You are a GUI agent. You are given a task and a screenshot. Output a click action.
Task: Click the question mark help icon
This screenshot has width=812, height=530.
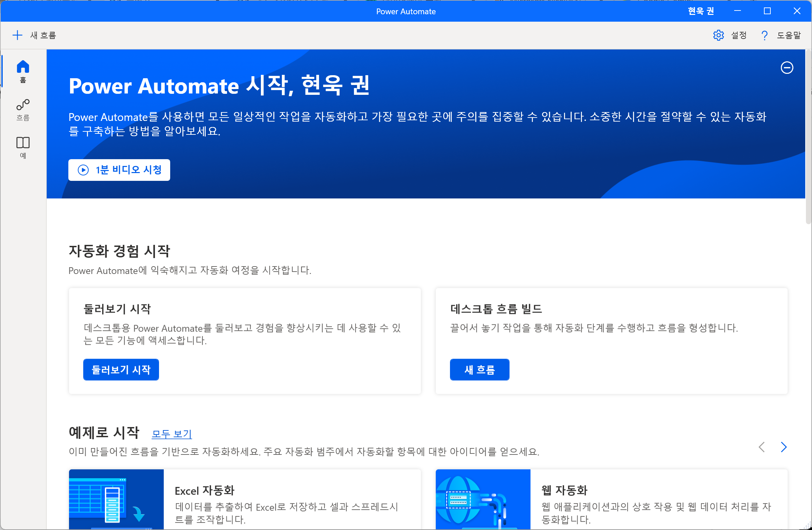[764, 35]
